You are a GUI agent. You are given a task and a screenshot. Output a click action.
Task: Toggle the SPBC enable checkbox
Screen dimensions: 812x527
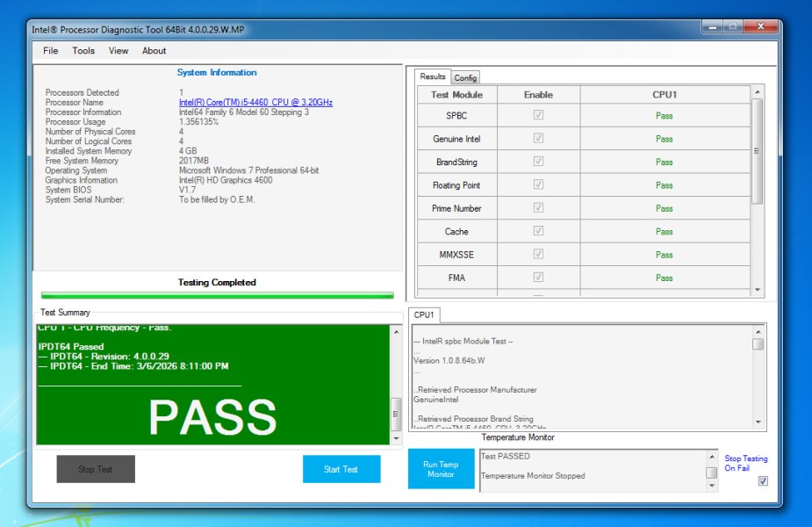coord(538,115)
